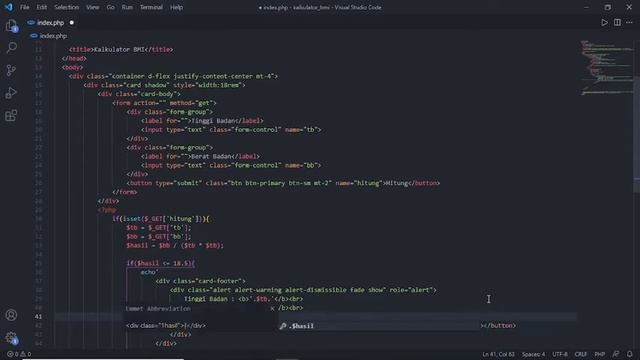This screenshot has height=360, width=640.
Task: Click the Emmet Abbreviation preview div text
Action: 166,326
